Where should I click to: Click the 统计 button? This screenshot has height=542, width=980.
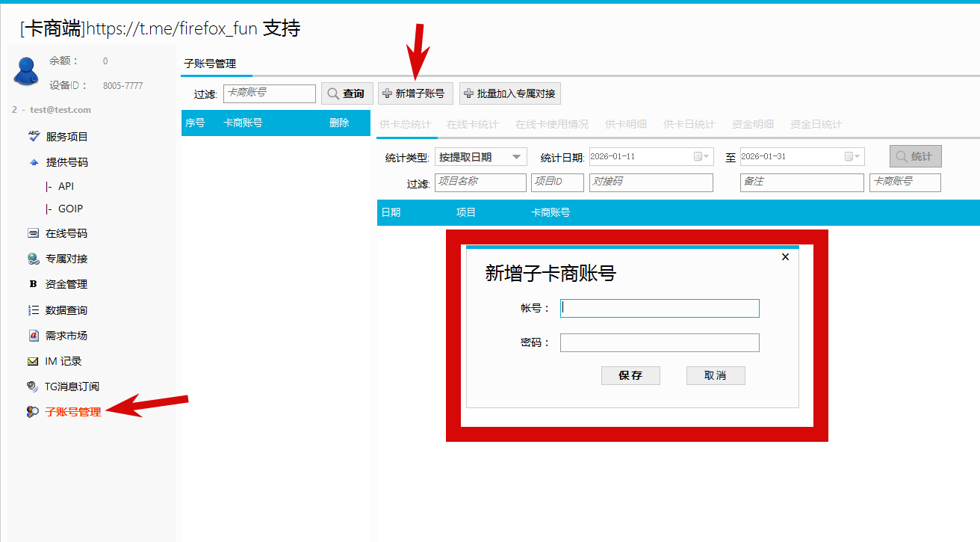[916, 156]
